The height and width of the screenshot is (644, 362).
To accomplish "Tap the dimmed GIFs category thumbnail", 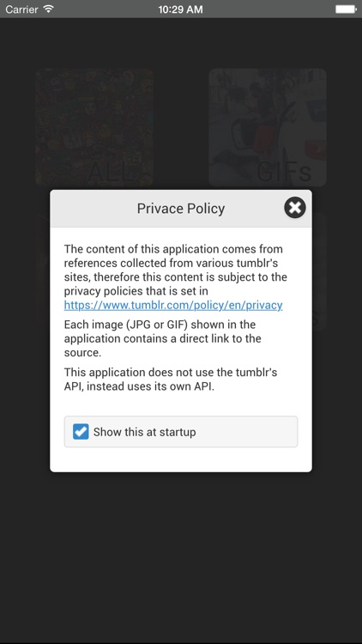I will tap(268, 127).
